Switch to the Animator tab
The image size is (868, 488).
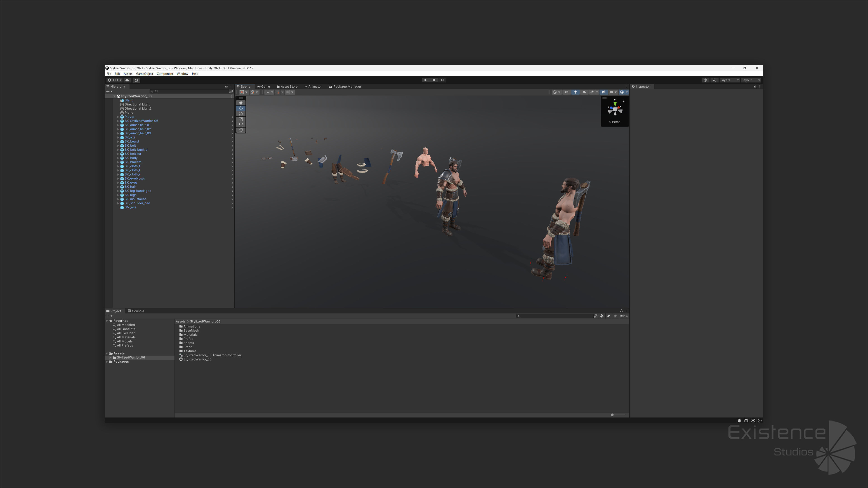point(313,87)
